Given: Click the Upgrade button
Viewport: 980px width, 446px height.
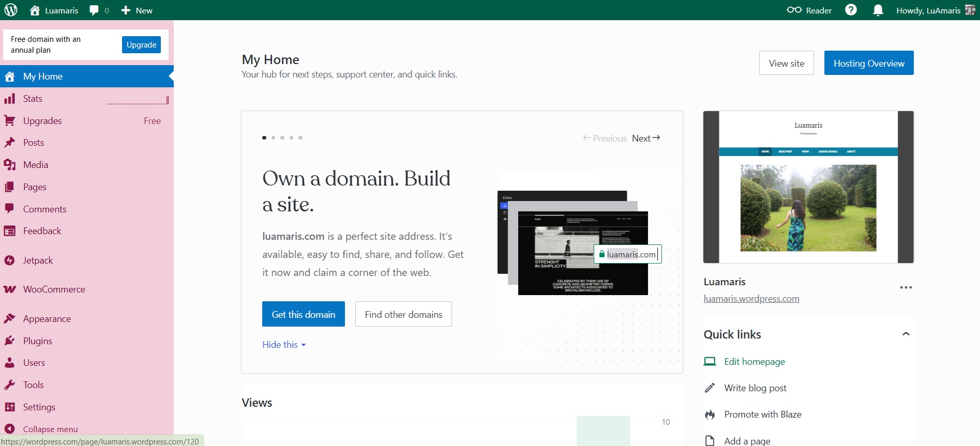Looking at the screenshot, I should 141,44.
